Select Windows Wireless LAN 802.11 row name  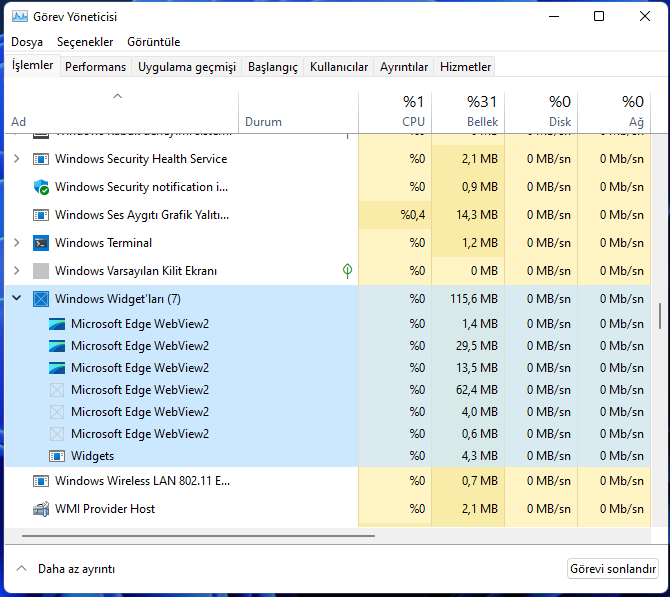click(x=142, y=481)
